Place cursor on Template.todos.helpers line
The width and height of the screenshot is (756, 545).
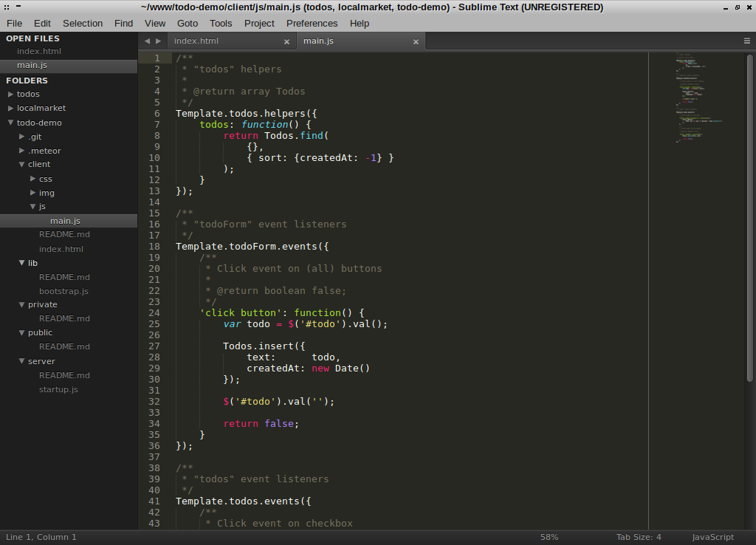pos(247,113)
